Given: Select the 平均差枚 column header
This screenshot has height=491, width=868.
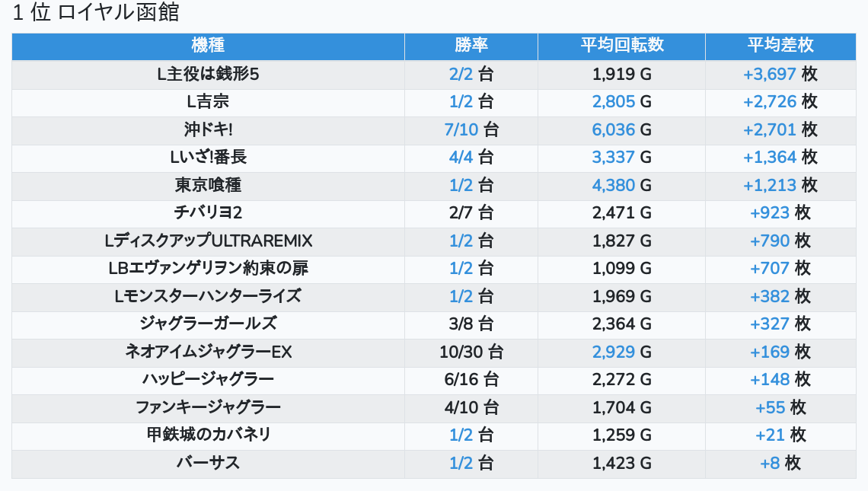Looking at the screenshot, I should (x=780, y=46).
